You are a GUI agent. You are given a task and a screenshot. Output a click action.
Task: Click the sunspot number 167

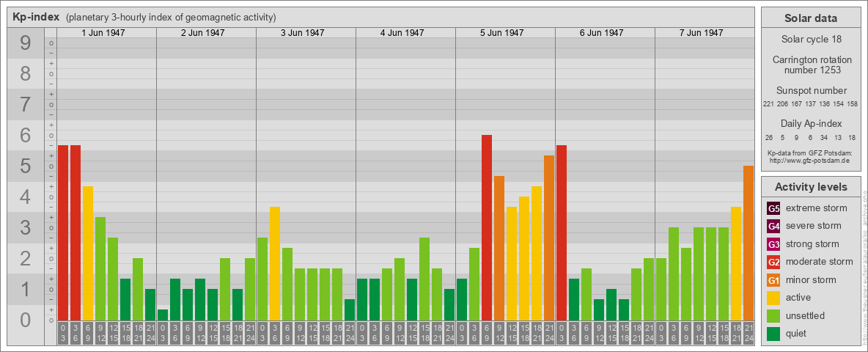pyautogui.click(x=797, y=104)
